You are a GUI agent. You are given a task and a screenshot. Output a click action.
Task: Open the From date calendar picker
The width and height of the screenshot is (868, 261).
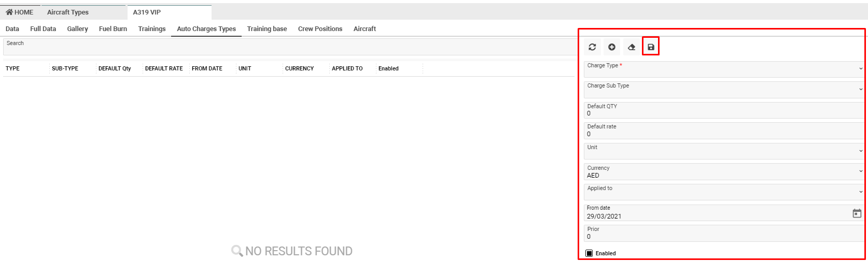[857, 213]
